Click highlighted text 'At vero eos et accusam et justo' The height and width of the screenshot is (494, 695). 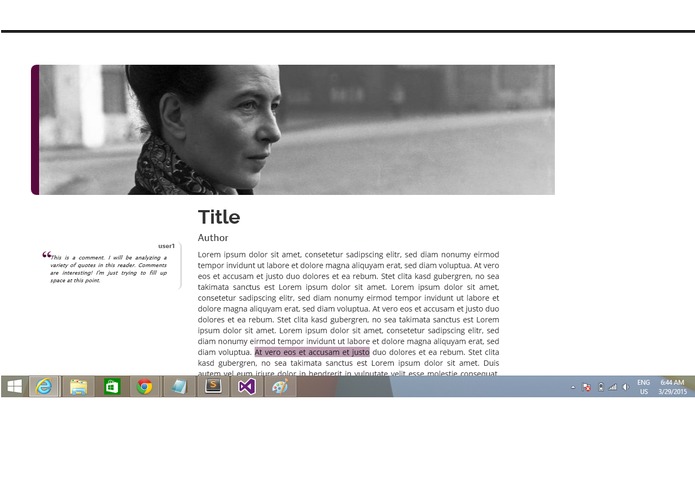pyautogui.click(x=312, y=352)
